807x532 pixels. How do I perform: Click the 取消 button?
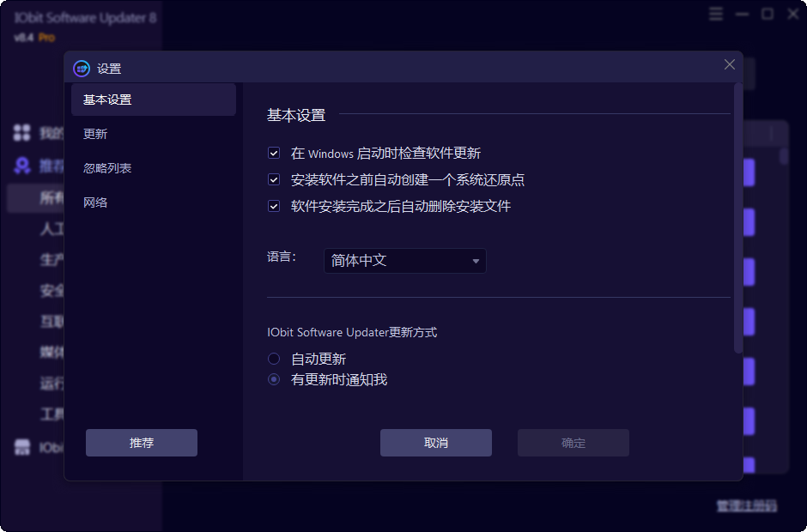[x=435, y=443]
